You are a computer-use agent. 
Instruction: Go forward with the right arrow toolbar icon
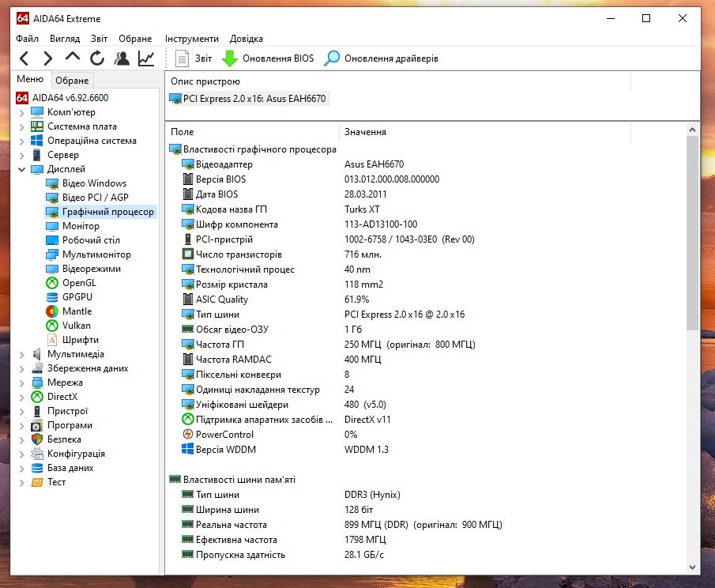pos(48,58)
